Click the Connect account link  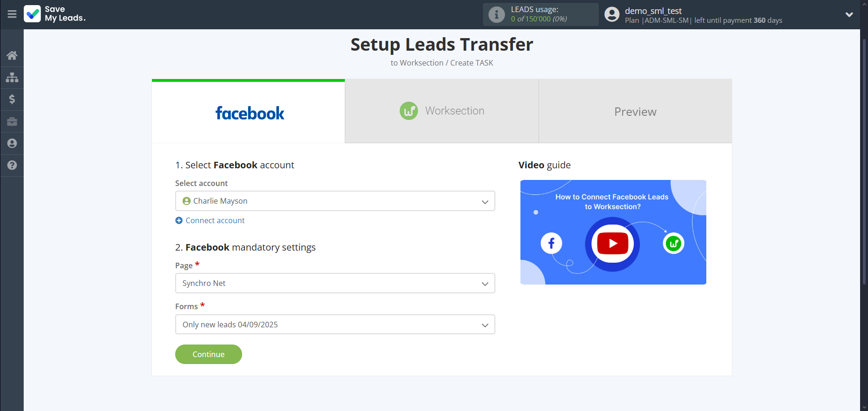(x=215, y=220)
